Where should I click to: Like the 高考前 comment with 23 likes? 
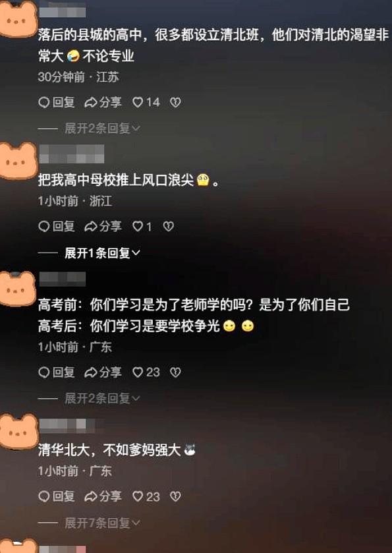[x=146, y=372]
